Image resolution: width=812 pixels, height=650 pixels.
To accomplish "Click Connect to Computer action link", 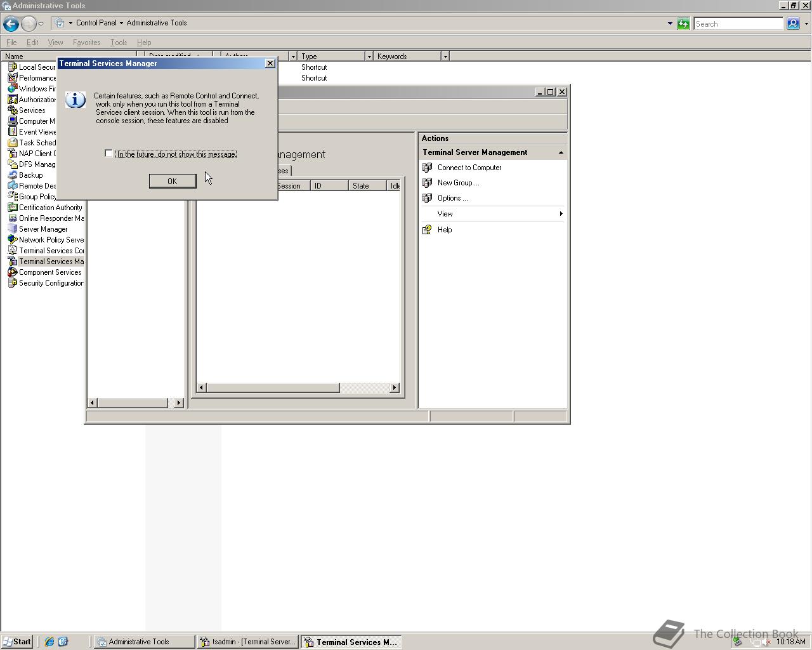I will tap(469, 168).
